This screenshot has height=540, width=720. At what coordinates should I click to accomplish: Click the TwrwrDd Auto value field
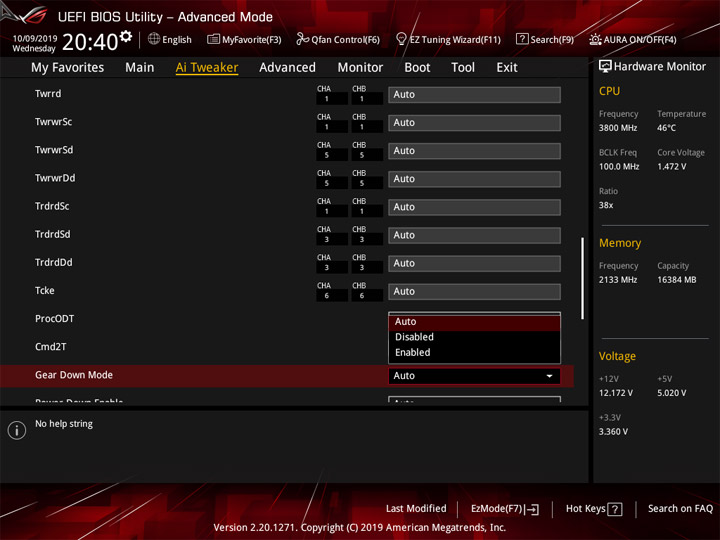coord(474,179)
